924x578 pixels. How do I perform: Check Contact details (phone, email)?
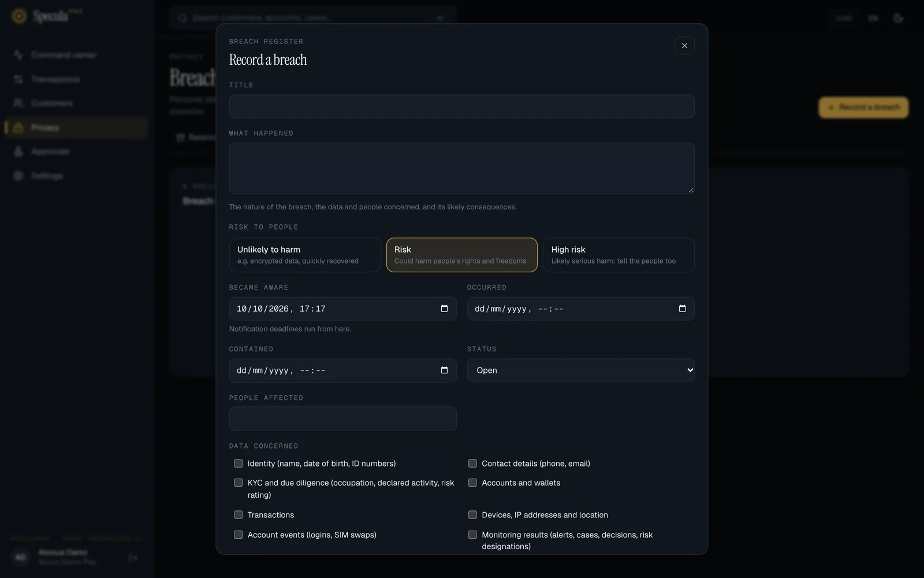click(472, 464)
